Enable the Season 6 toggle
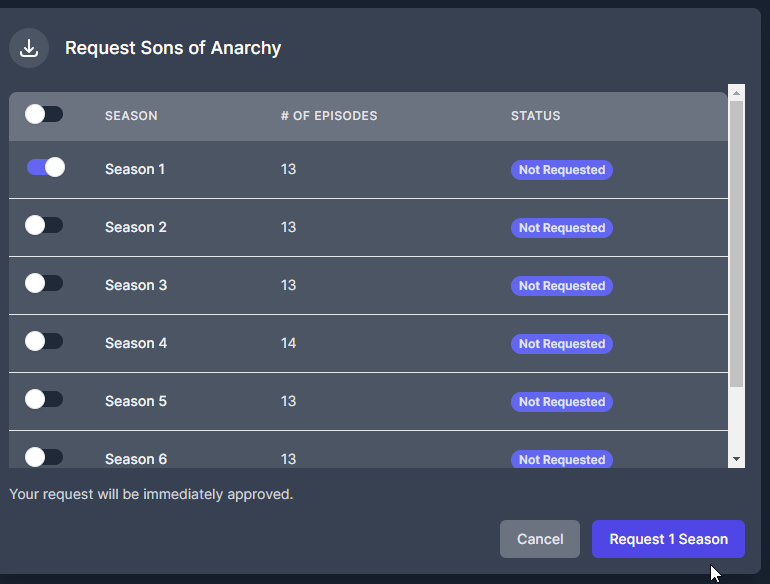The height and width of the screenshot is (584, 770). click(44, 457)
